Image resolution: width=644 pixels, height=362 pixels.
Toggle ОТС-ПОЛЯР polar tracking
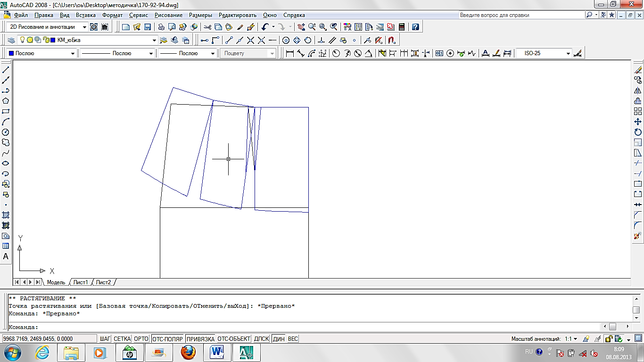pos(167,339)
